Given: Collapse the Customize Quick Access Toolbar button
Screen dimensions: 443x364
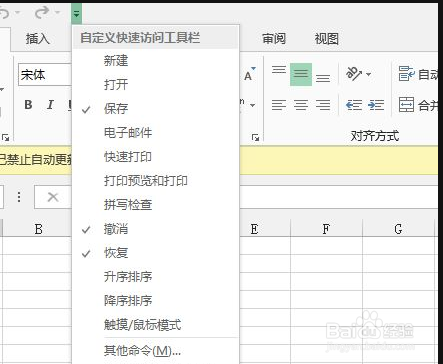Looking at the screenshot, I should [76, 14].
